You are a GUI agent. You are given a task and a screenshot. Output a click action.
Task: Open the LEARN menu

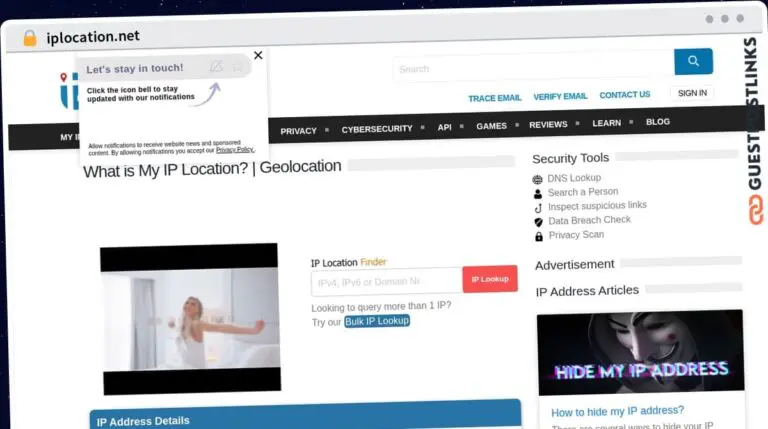(x=606, y=123)
